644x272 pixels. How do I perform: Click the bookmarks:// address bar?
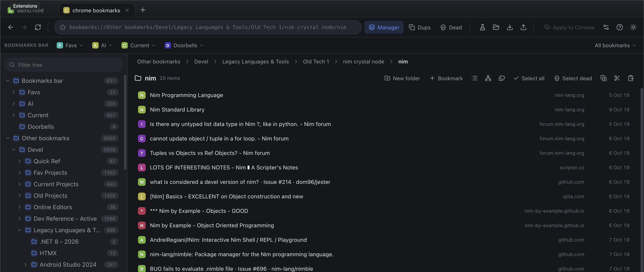(x=208, y=27)
